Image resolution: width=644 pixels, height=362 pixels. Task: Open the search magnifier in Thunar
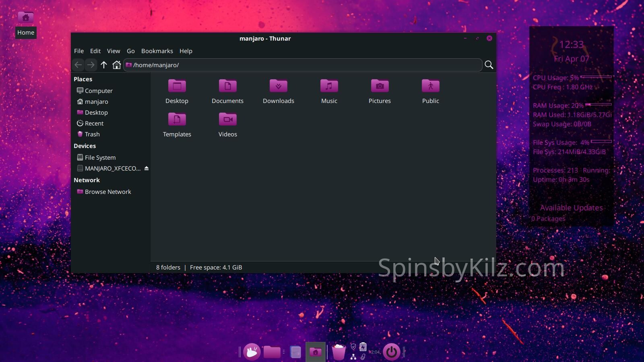[x=489, y=65]
